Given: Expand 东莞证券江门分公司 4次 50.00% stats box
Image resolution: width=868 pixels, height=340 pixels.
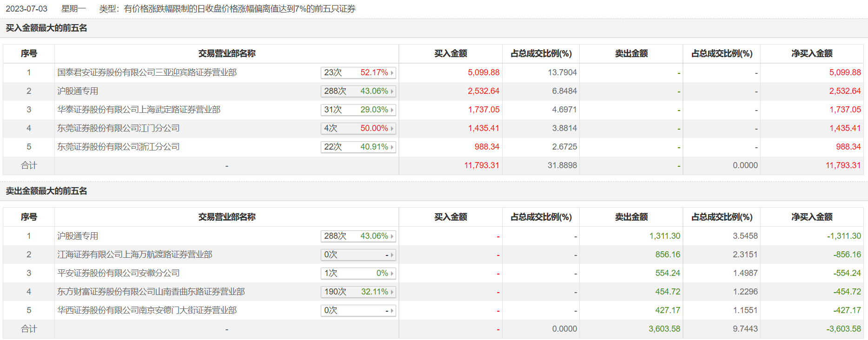Looking at the screenshot, I should coord(358,128).
